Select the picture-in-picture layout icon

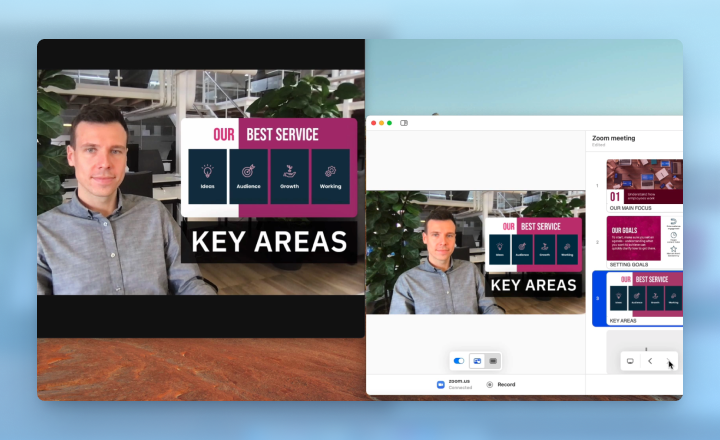(x=477, y=360)
